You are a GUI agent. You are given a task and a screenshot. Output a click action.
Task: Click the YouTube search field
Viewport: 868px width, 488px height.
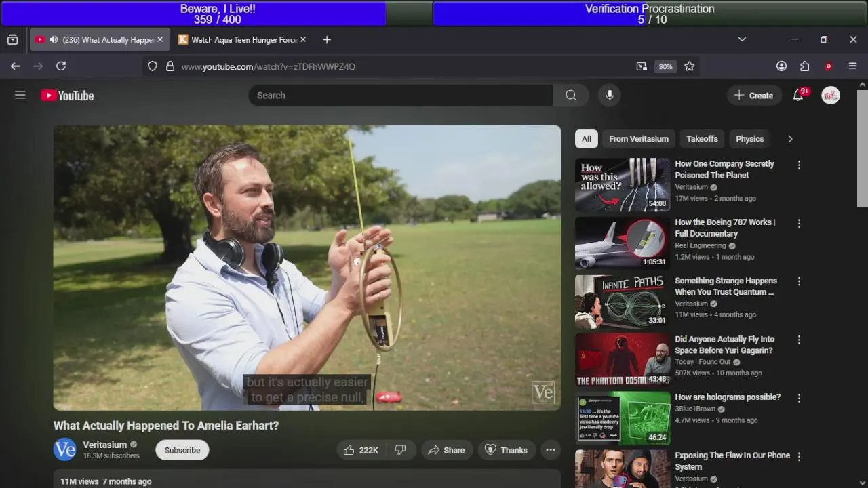[x=401, y=96]
